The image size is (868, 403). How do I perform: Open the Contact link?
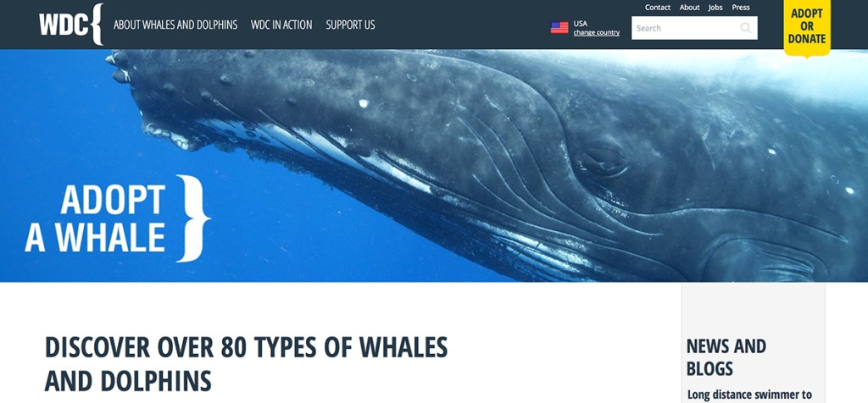pyautogui.click(x=658, y=7)
